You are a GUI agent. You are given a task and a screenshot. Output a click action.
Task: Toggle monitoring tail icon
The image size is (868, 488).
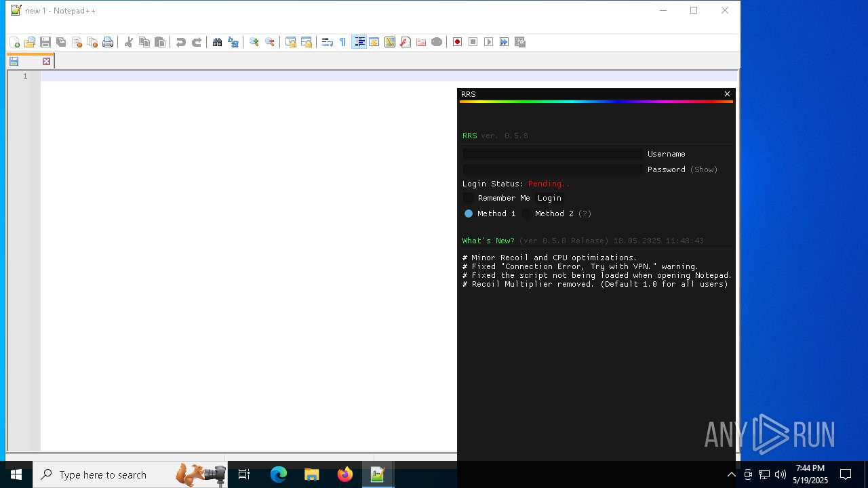(437, 42)
